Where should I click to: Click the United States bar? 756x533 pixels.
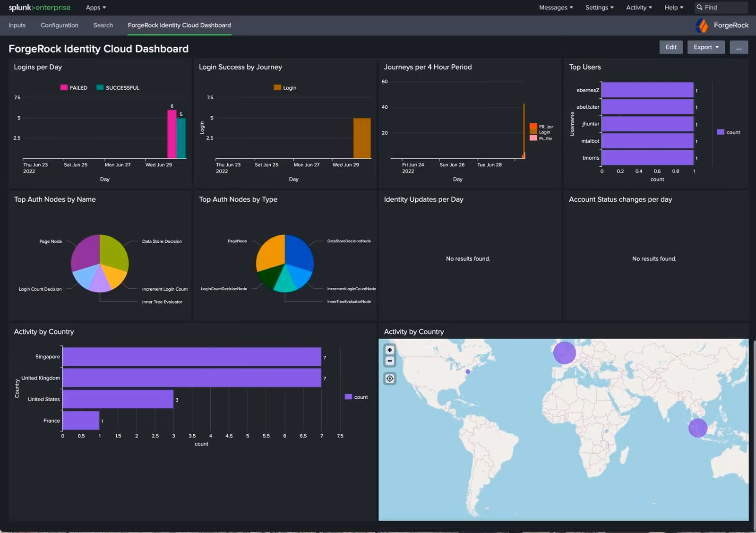coord(118,399)
